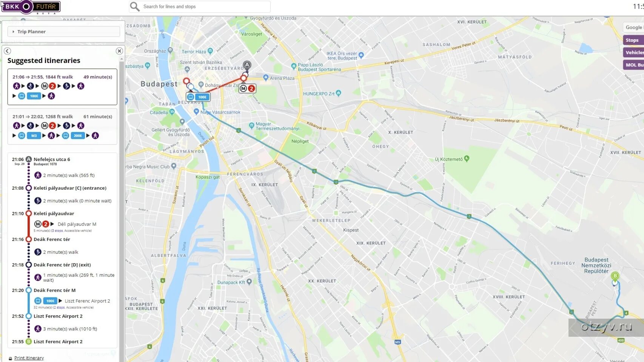This screenshot has height=362, width=644.
Task: Open the Google map type dropdown
Action: point(633,27)
